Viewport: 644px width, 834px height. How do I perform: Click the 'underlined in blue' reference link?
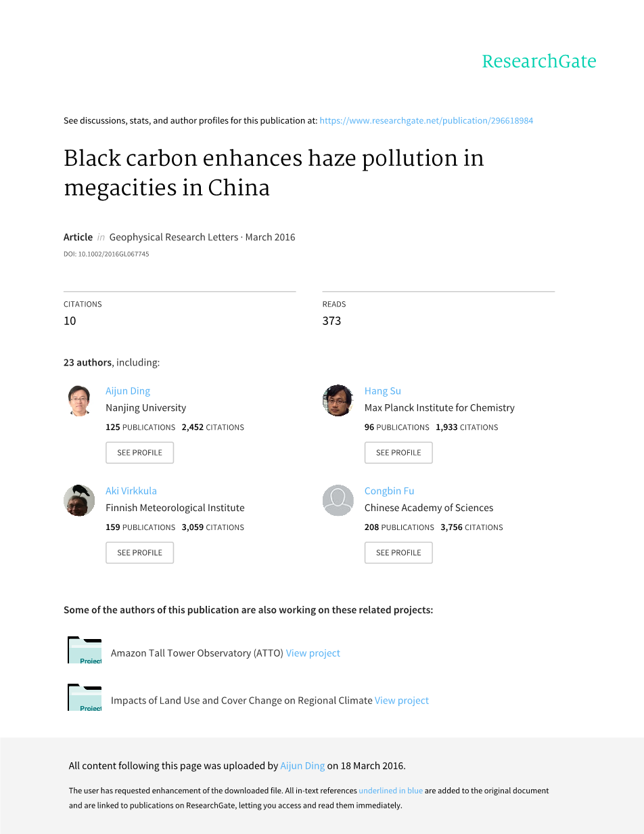pyautogui.click(x=390, y=791)
